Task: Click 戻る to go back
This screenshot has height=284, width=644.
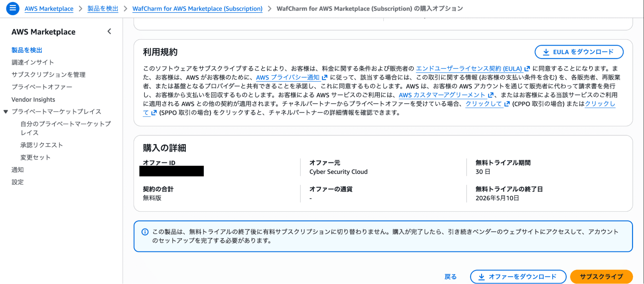Action: [450, 277]
